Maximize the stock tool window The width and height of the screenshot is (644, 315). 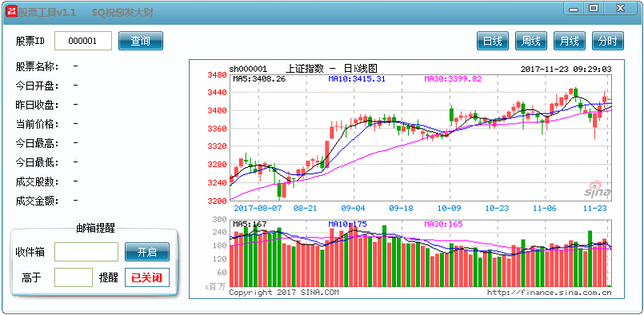pos(593,9)
